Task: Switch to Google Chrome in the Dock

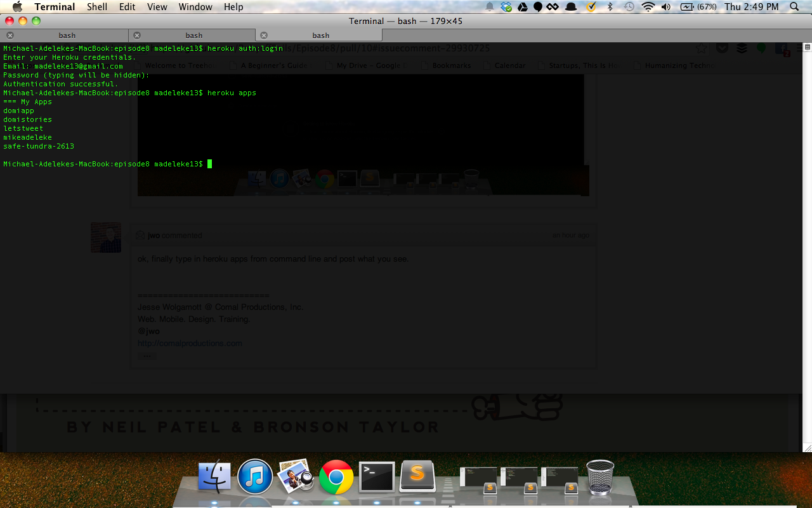Action: (336, 477)
